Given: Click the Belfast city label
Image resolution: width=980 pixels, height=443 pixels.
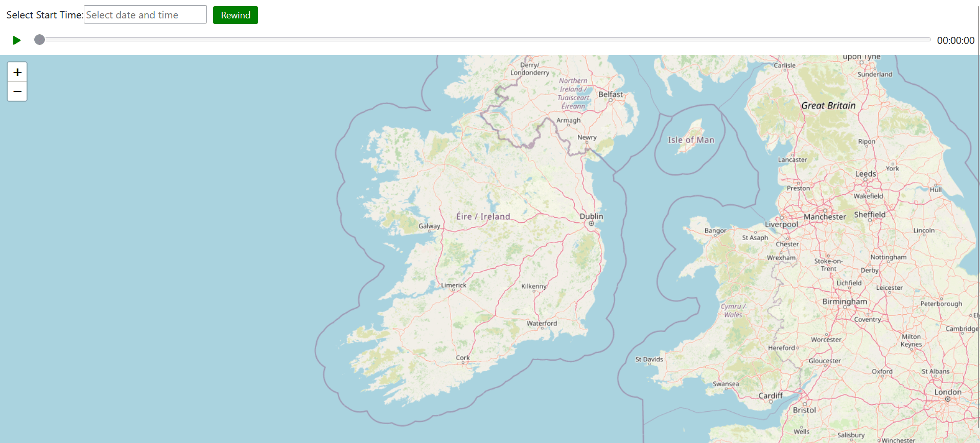Looking at the screenshot, I should point(611,94).
